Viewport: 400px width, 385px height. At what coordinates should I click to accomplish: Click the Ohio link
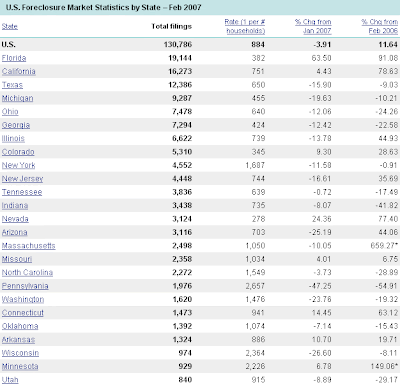10,112
